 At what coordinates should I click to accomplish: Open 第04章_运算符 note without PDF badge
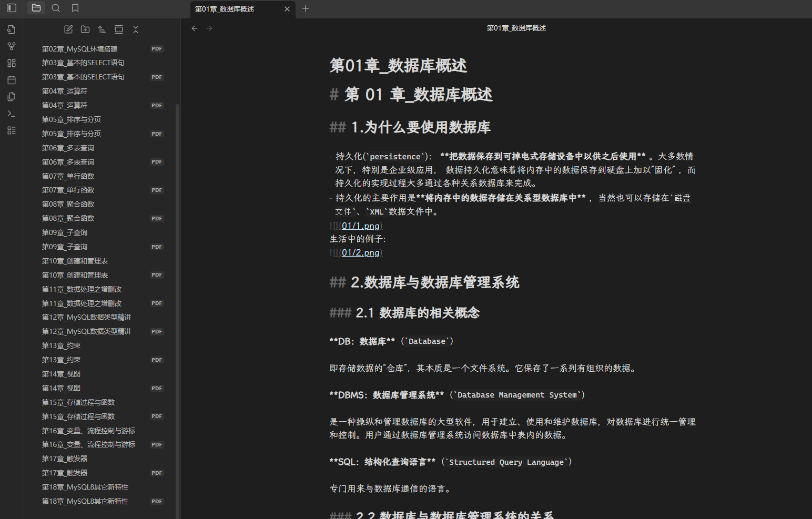tap(103, 91)
